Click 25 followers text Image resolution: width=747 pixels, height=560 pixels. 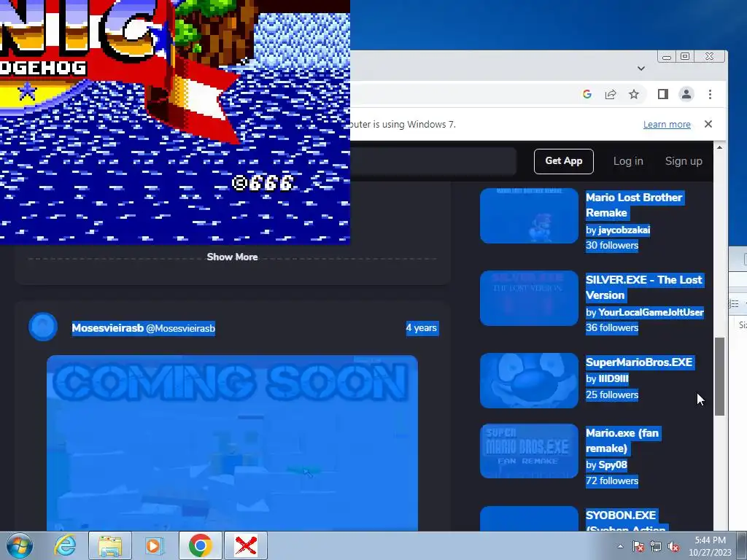click(x=612, y=394)
